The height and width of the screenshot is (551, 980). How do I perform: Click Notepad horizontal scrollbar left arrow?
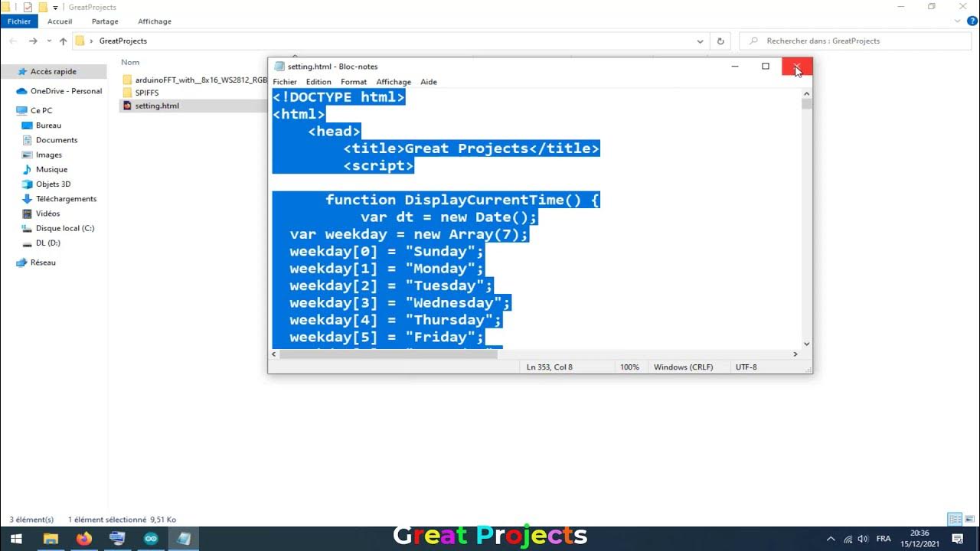click(275, 354)
